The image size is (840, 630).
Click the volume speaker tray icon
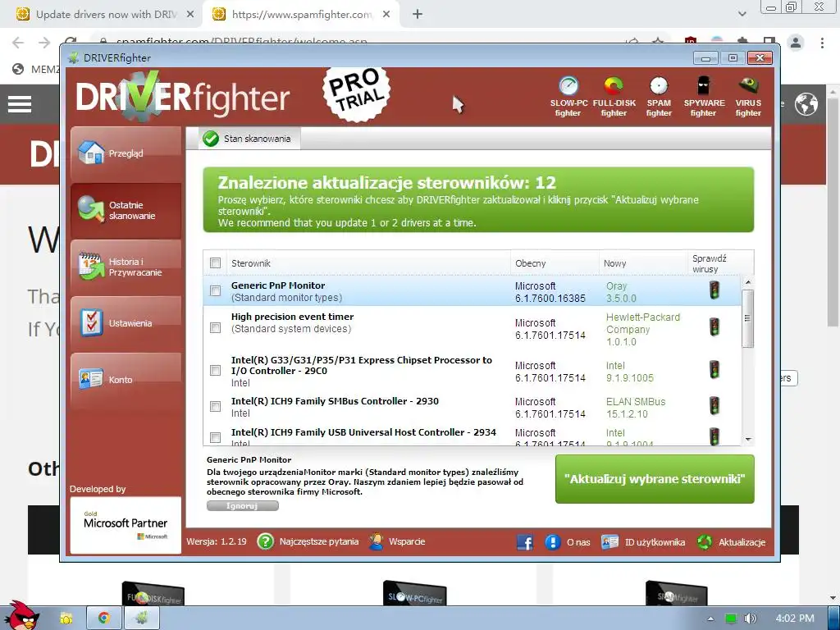[750, 619]
